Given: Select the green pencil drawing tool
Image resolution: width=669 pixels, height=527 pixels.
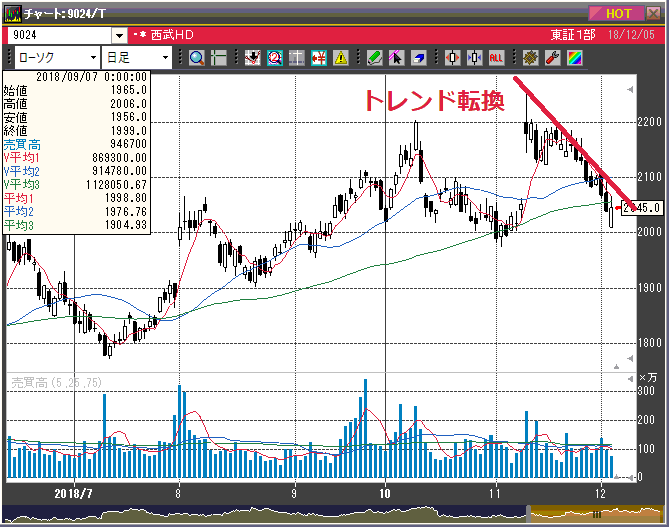Looking at the screenshot, I should [375, 58].
